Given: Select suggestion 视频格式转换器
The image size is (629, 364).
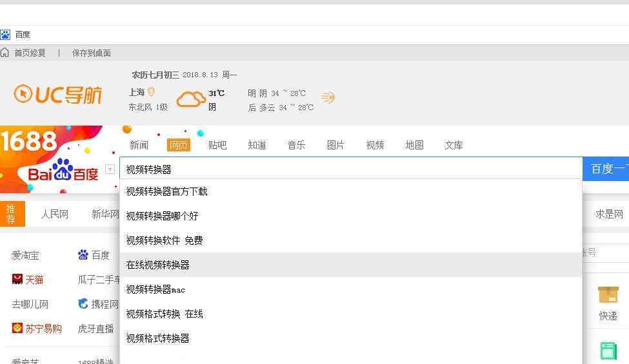Looking at the screenshot, I should [x=351, y=338].
